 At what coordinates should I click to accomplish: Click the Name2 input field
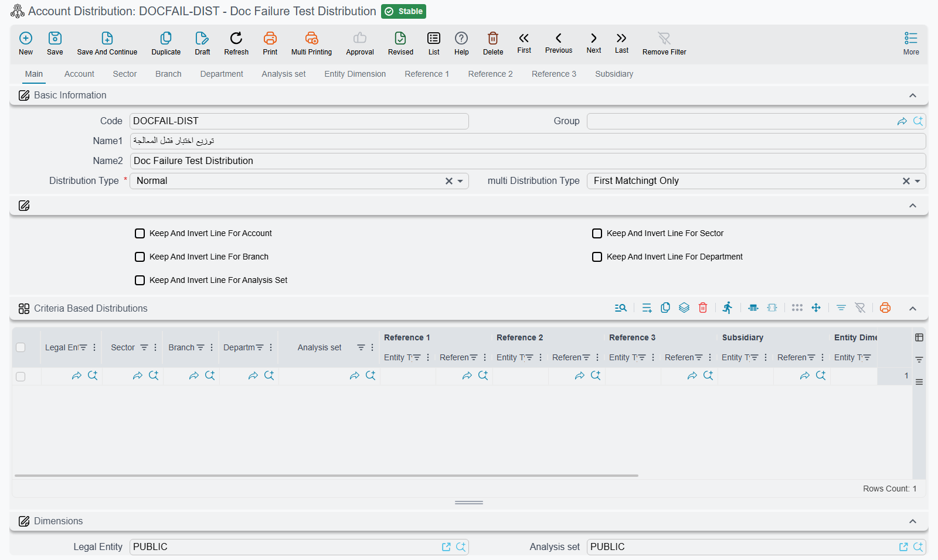528,161
